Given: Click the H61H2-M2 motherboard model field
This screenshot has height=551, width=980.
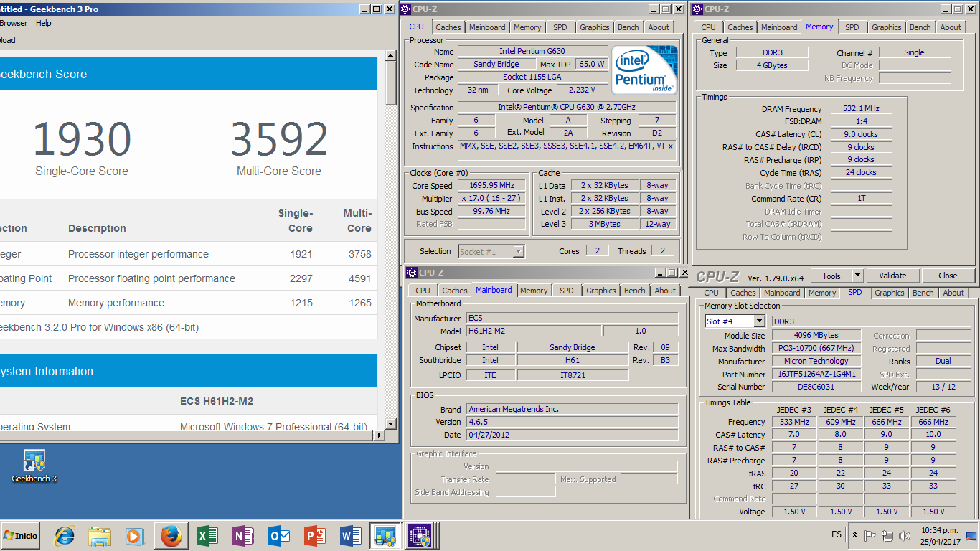Looking at the screenshot, I should (534, 331).
